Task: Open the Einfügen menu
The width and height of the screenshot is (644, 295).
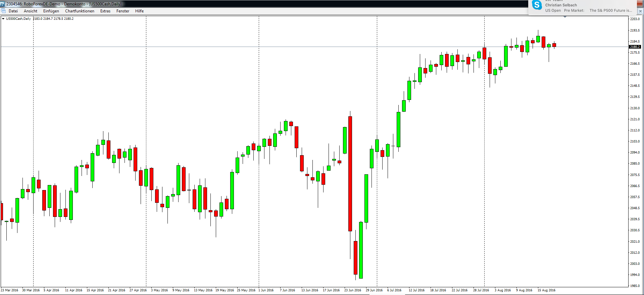Action: (x=51, y=11)
